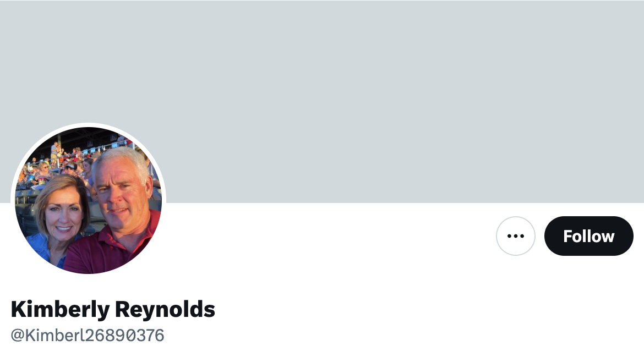Viewport: 644px width, 351px height.
Task: Follow Kimberly Reynolds
Action: click(x=588, y=236)
